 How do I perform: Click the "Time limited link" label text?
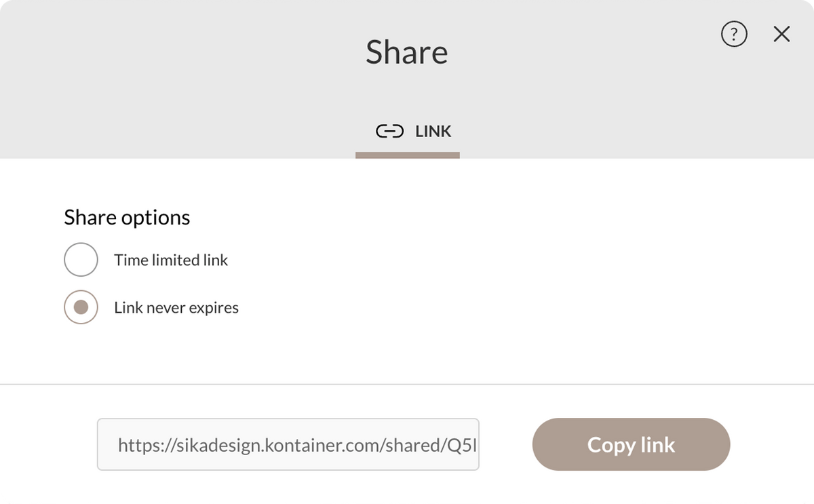[x=171, y=260]
